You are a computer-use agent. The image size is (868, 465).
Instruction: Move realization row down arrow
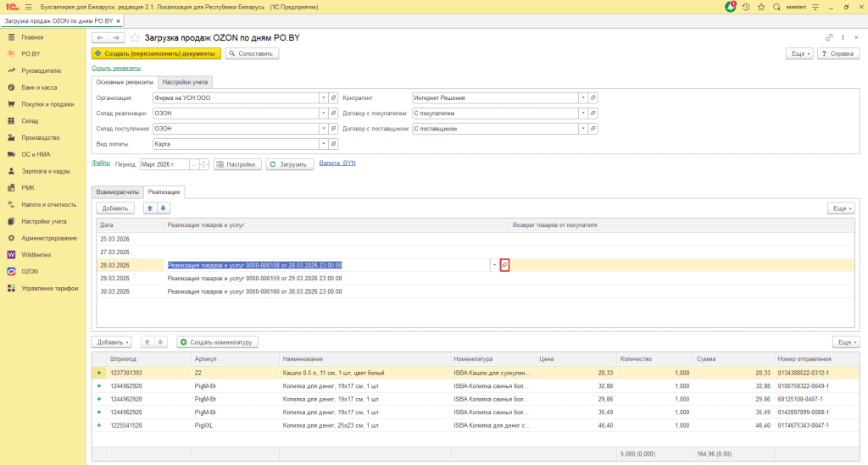pyautogui.click(x=163, y=208)
